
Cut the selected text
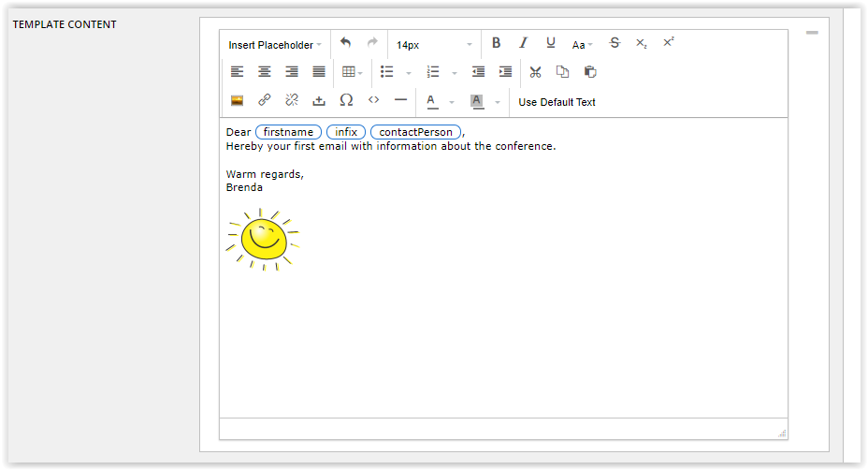[x=535, y=71]
